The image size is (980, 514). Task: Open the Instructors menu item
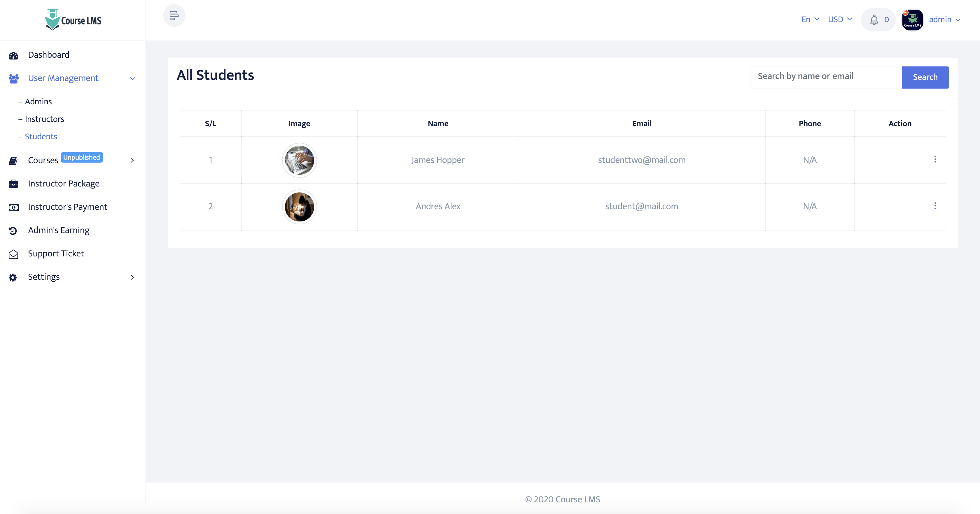pyautogui.click(x=45, y=119)
